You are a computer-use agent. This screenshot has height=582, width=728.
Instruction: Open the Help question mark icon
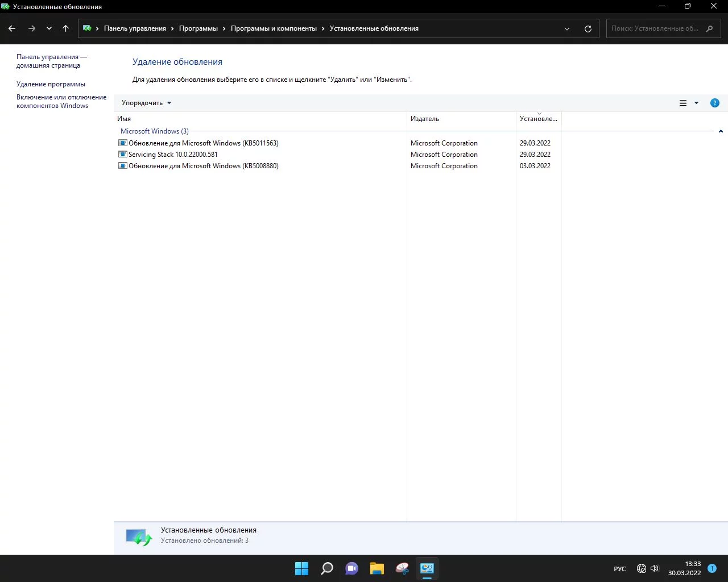click(x=714, y=103)
